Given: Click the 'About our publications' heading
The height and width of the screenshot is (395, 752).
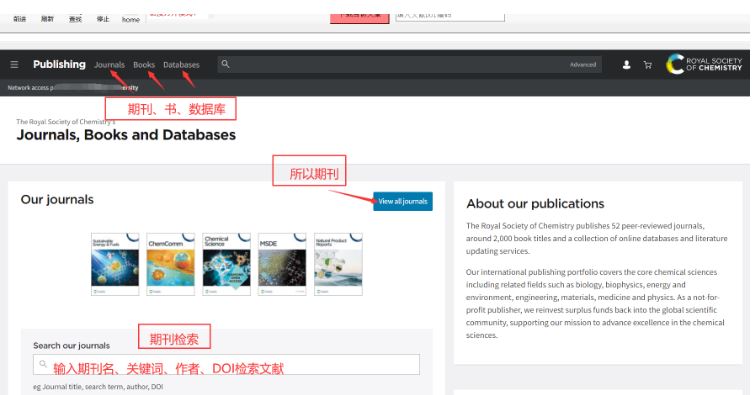Looking at the screenshot, I should click(535, 204).
